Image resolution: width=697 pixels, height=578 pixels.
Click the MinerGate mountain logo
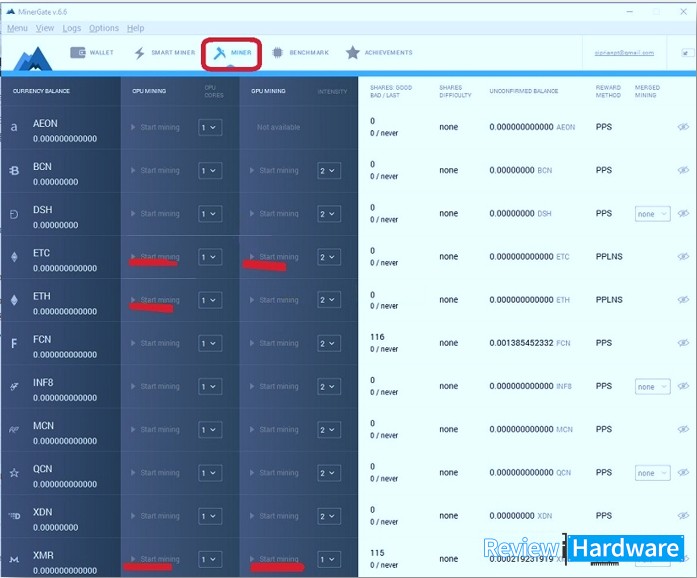32,58
